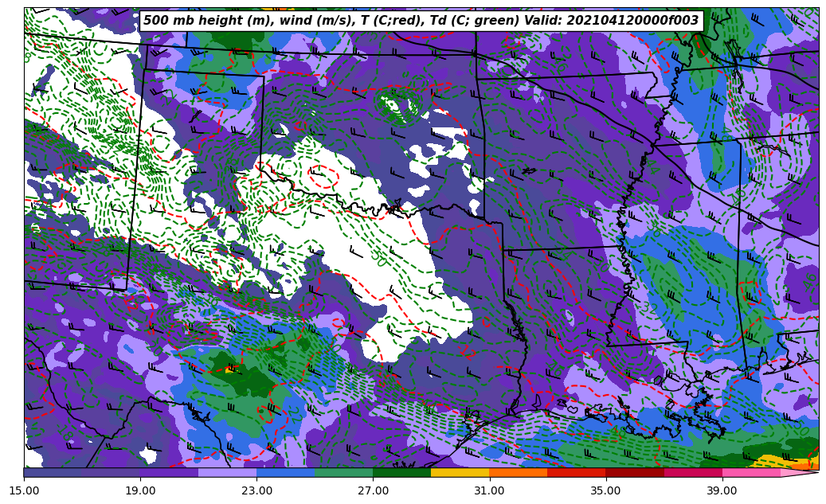Choose the dark green colorbar segment

click(401, 472)
